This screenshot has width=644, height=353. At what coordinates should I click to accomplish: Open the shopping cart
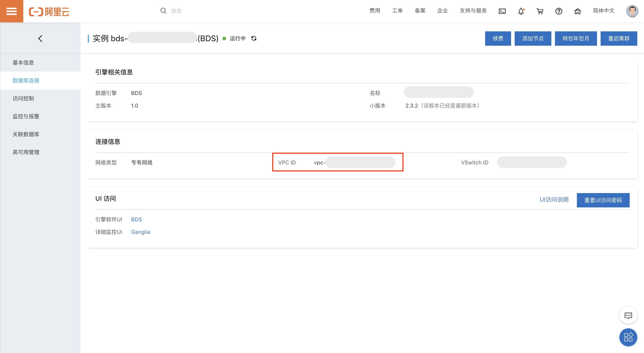(x=540, y=11)
